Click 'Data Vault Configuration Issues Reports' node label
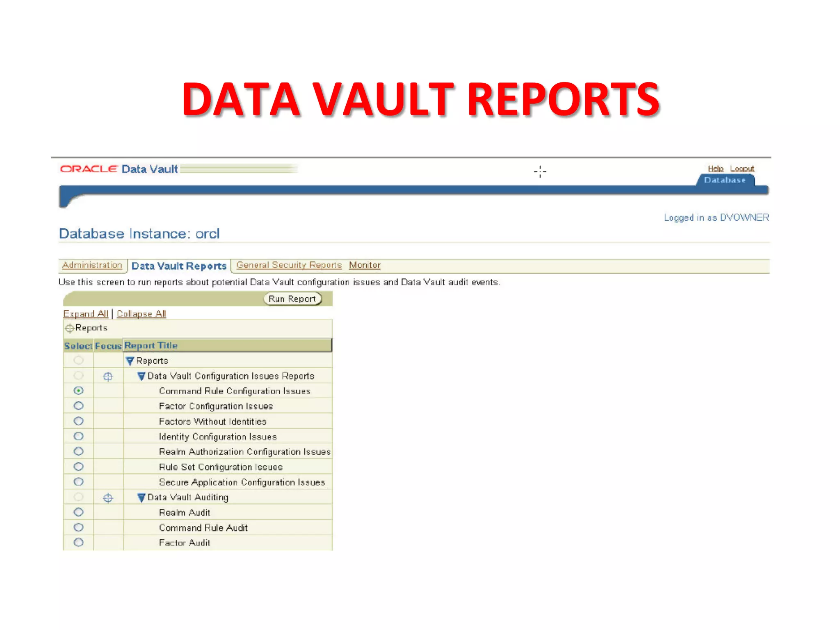 pyautogui.click(x=231, y=376)
